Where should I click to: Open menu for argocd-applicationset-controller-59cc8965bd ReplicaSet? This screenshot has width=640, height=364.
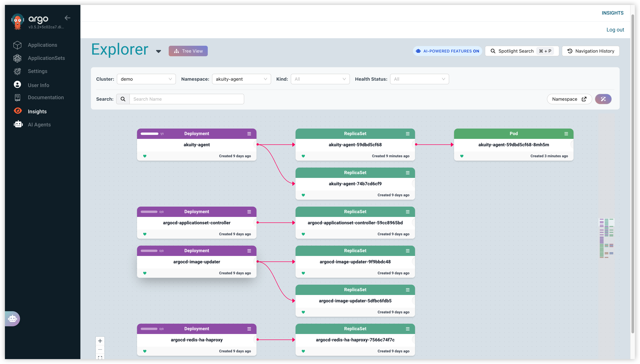point(408,212)
